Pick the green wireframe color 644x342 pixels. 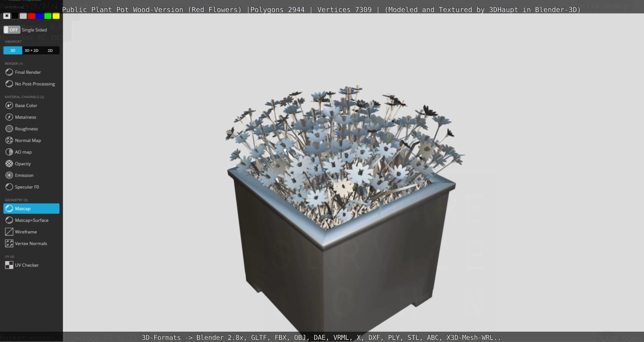point(48,16)
